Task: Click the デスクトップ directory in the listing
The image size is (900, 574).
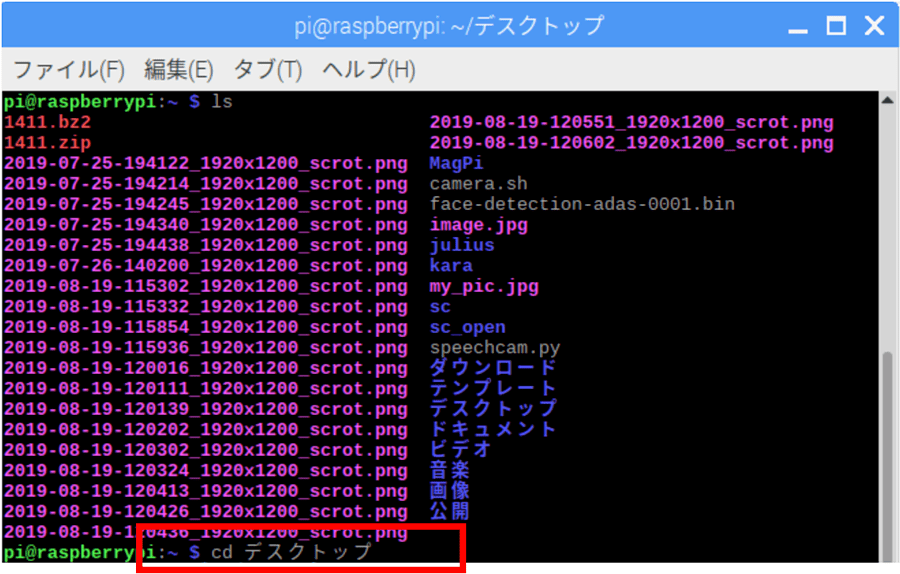Action: pos(493,409)
